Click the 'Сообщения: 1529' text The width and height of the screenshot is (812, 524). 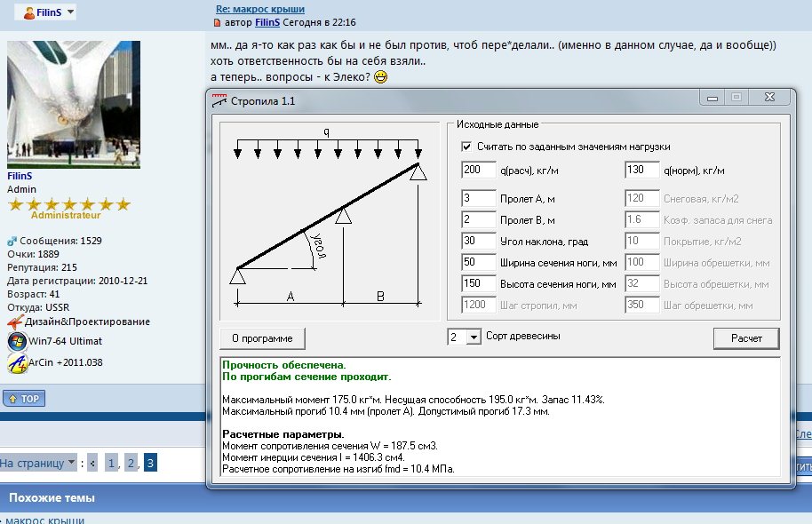pos(60,241)
